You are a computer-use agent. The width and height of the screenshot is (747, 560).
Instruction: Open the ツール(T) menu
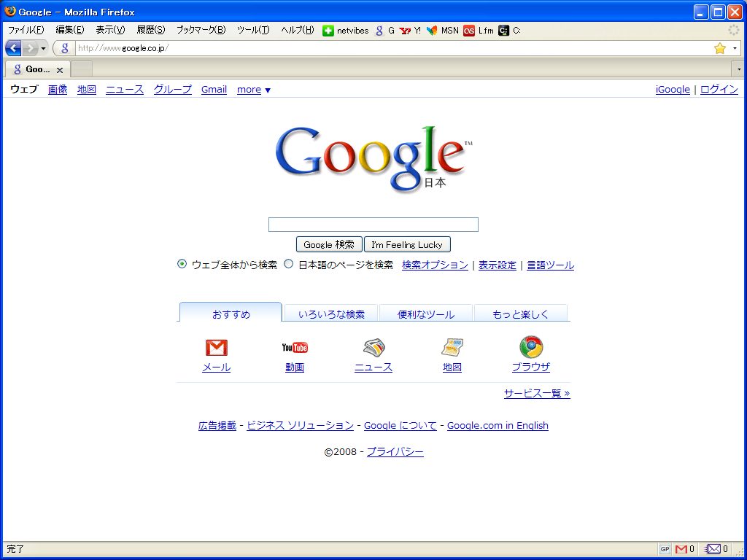point(253,30)
